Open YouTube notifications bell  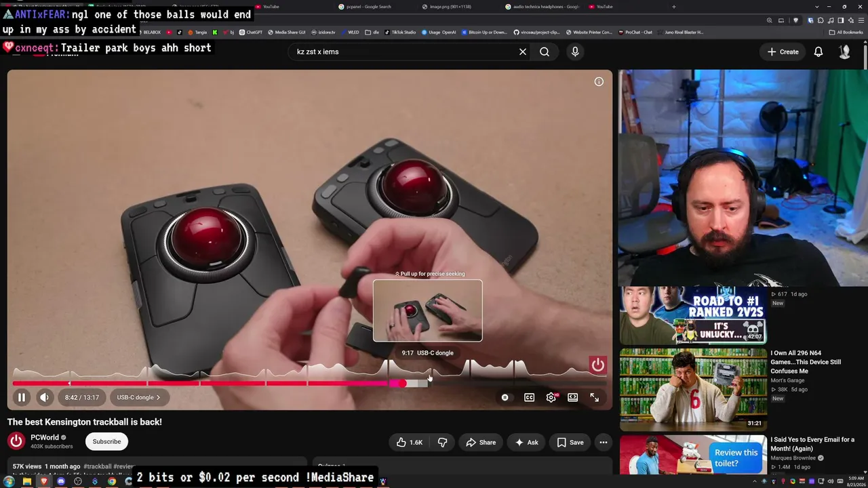tap(818, 52)
